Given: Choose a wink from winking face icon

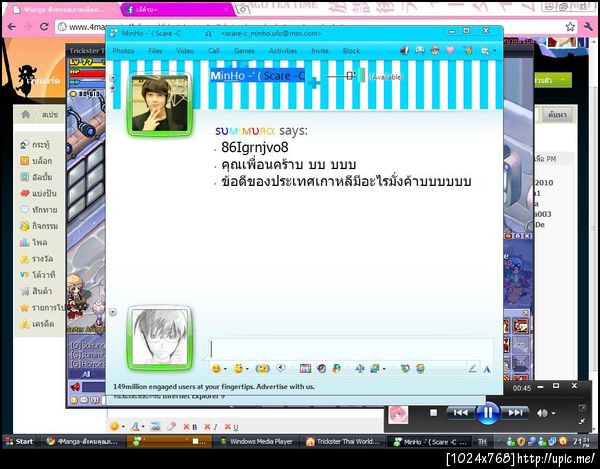Looking at the screenshot, I should (238, 369).
